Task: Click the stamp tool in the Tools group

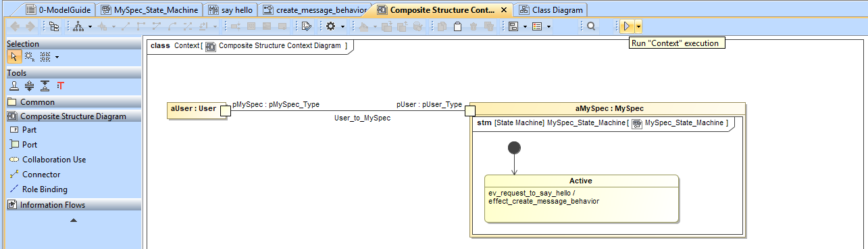Action: 14,86
